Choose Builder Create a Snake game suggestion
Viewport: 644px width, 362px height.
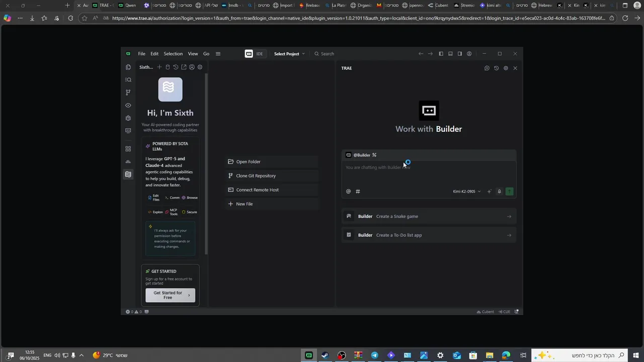coord(429,217)
